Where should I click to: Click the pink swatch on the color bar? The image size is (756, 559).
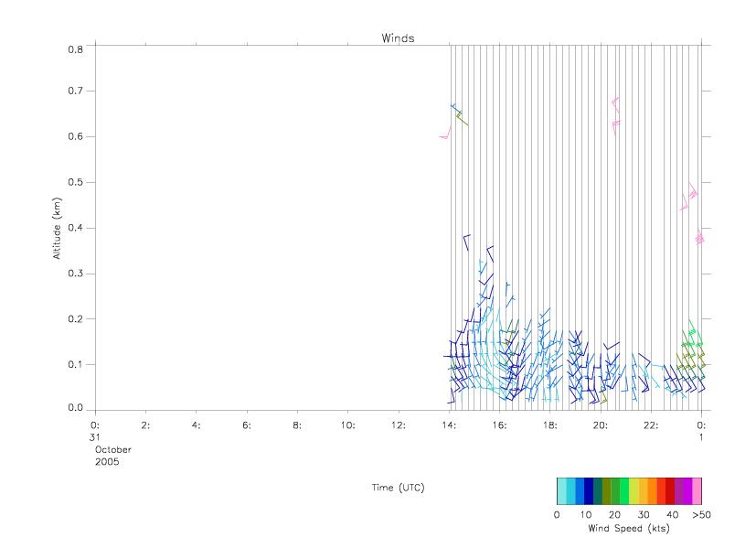point(697,491)
